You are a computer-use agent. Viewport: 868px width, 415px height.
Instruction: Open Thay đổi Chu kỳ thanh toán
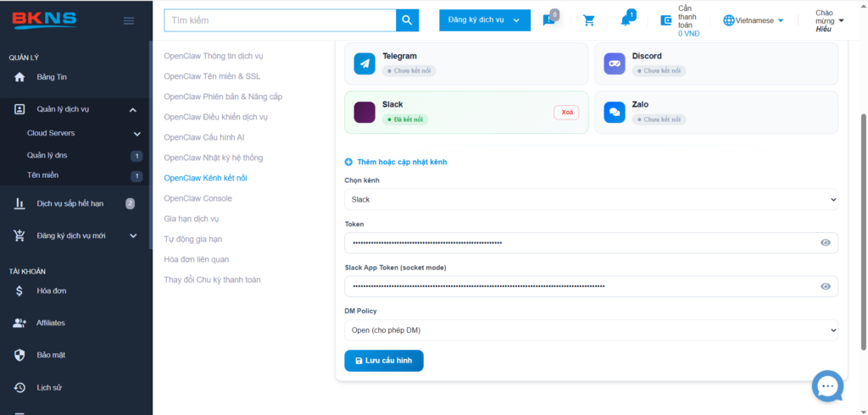[x=212, y=279]
